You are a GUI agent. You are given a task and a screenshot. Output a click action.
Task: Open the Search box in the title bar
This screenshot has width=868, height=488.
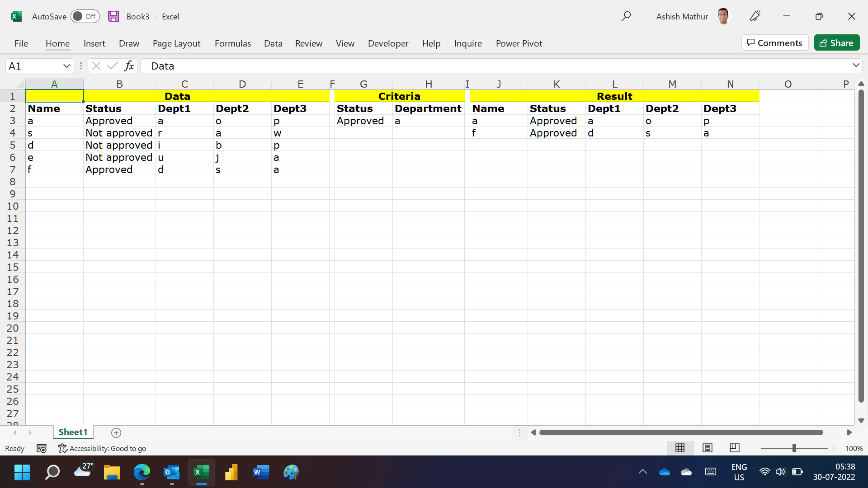coord(627,16)
